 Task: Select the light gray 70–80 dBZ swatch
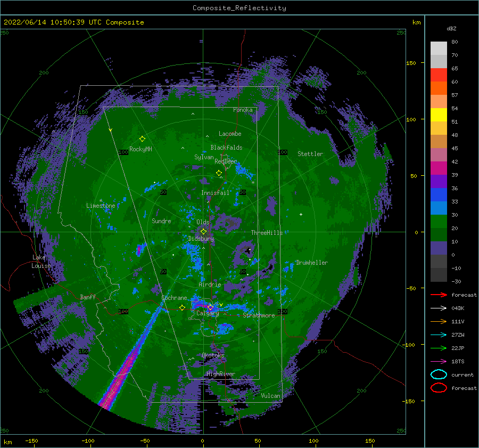pyautogui.click(x=439, y=48)
